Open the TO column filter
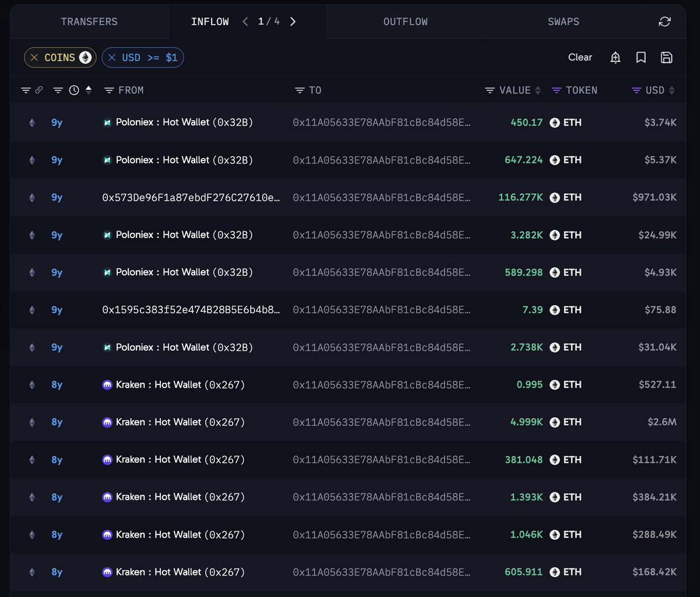Image resolution: width=700 pixels, height=597 pixels. click(300, 90)
